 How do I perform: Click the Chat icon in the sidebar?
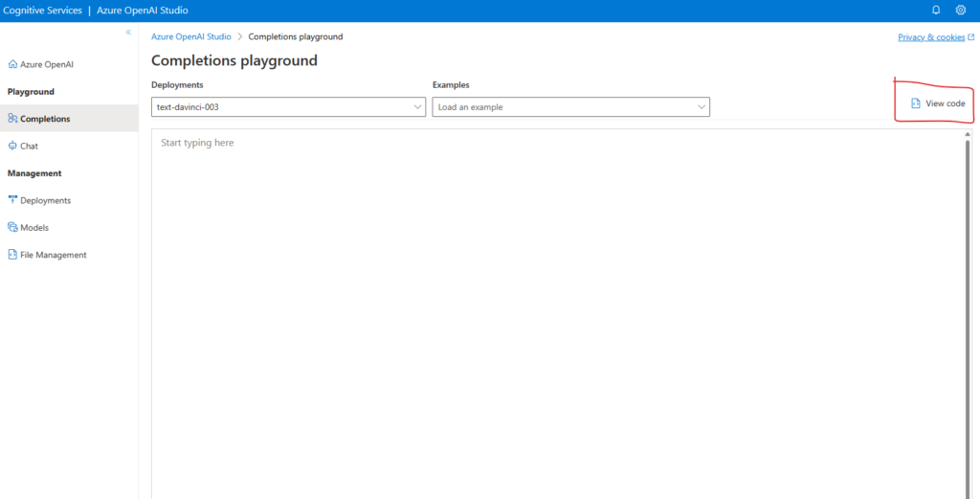tap(12, 146)
